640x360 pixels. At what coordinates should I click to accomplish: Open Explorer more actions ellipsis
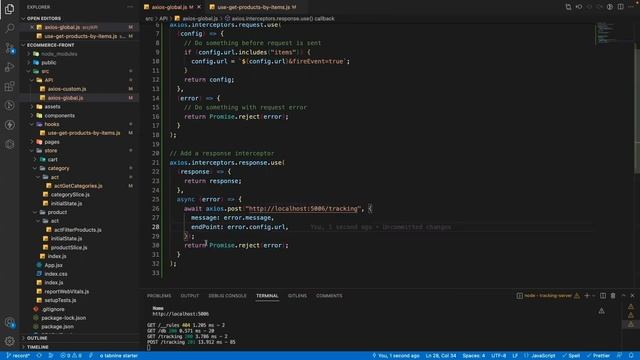pos(130,7)
